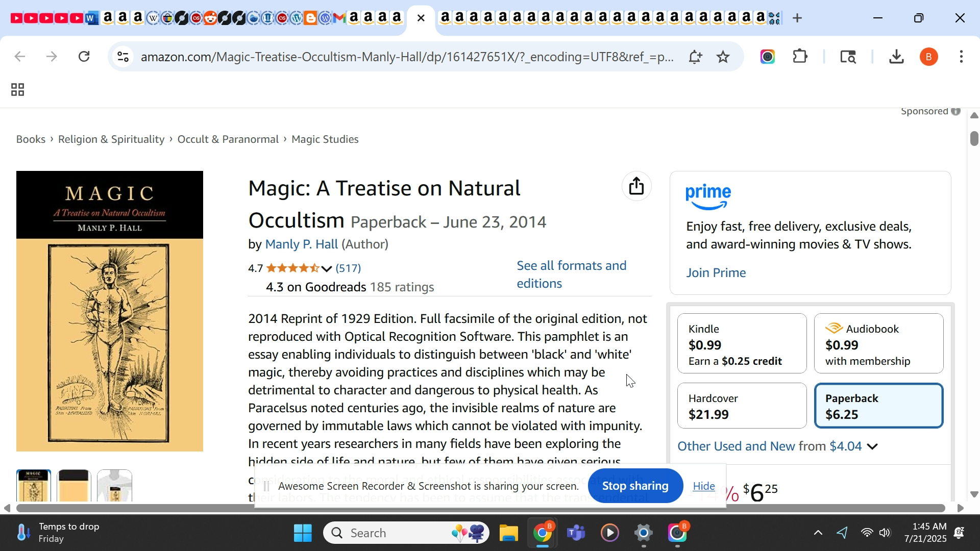The width and height of the screenshot is (980, 551).
Task: Select the first book cover thumbnail
Action: pos(34,486)
